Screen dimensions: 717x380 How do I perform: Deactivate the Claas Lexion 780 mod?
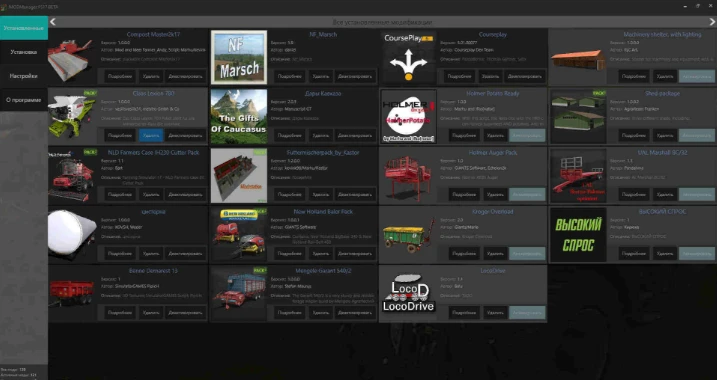tap(185, 135)
